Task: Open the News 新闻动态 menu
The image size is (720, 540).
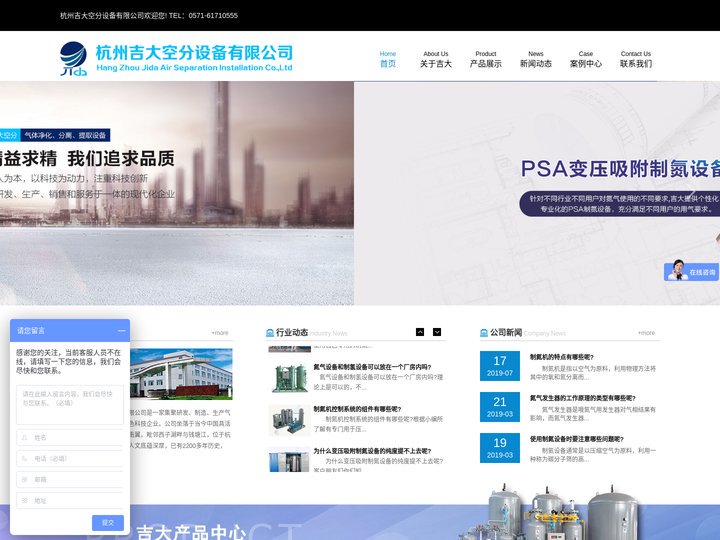Action: 535,60
